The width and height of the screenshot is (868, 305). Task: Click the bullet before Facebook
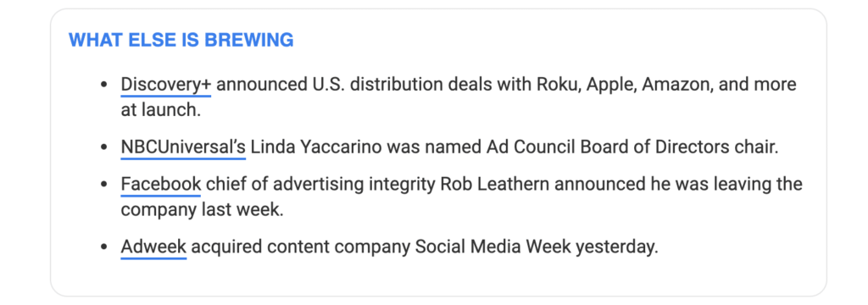click(x=103, y=185)
